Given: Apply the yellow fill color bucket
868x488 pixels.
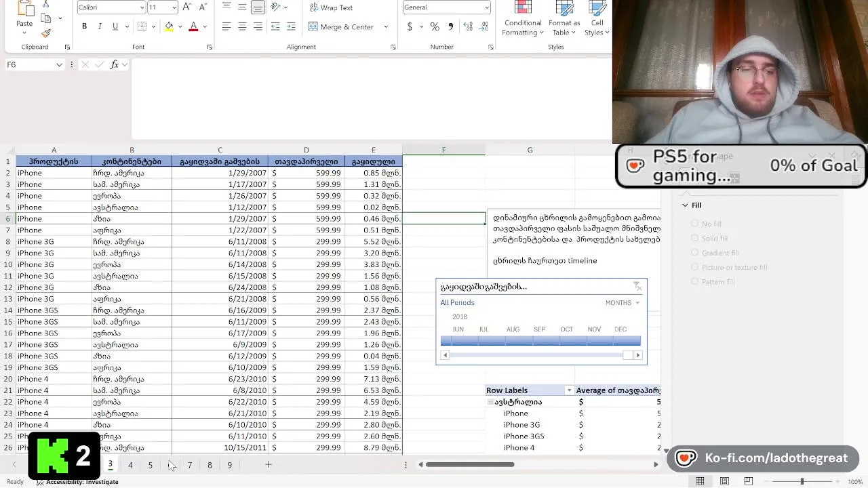Looking at the screenshot, I should pyautogui.click(x=169, y=26).
